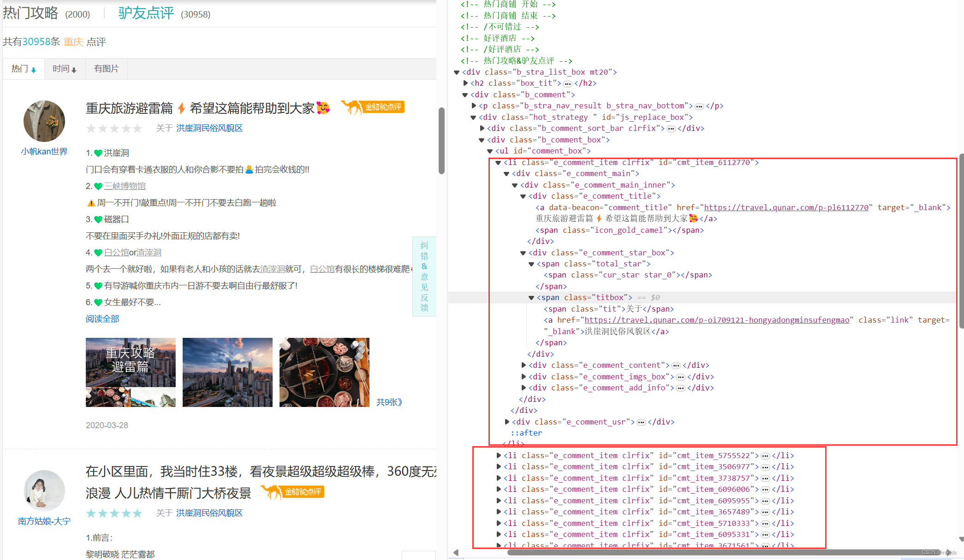
Task: Click the gold camel badge on the first review
Action: [x=373, y=107]
